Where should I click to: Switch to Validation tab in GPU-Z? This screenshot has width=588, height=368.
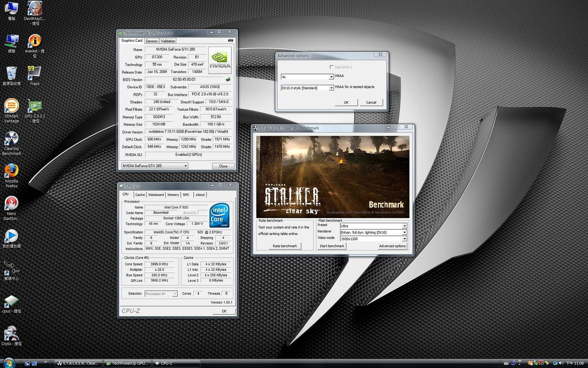(168, 41)
